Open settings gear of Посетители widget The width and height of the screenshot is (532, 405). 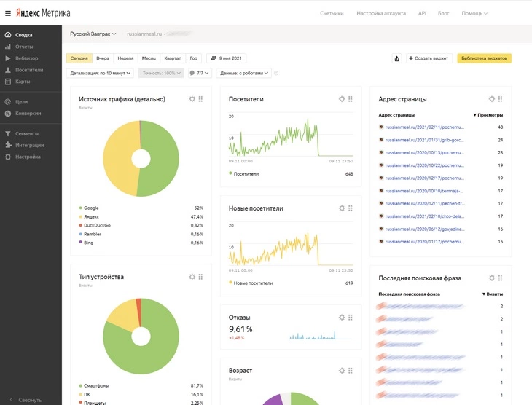click(342, 99)
